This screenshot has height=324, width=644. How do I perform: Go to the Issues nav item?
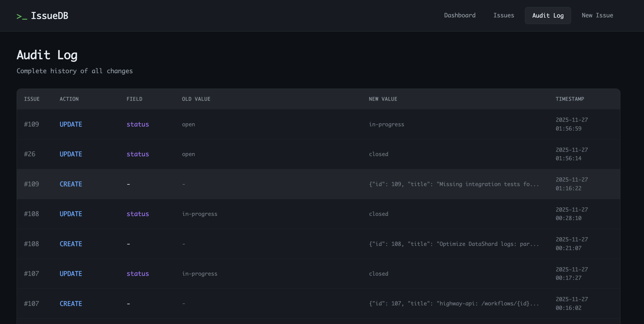[x=504, y=15]
